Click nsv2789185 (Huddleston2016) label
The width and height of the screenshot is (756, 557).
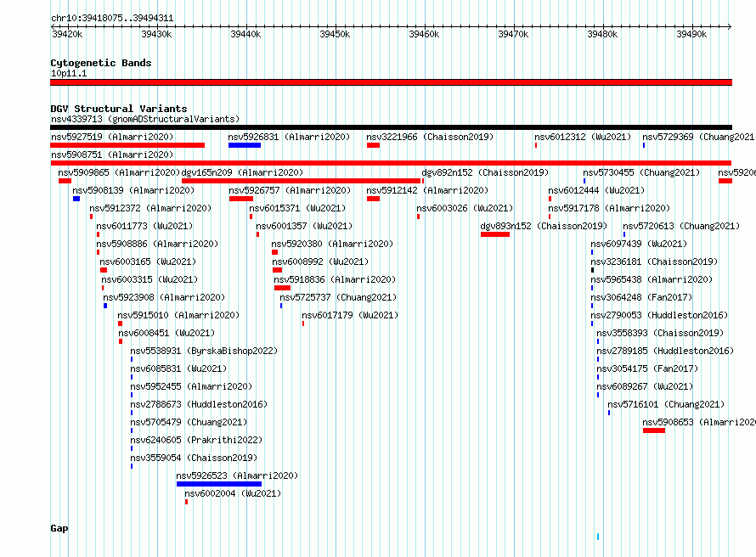click(665, 351)
